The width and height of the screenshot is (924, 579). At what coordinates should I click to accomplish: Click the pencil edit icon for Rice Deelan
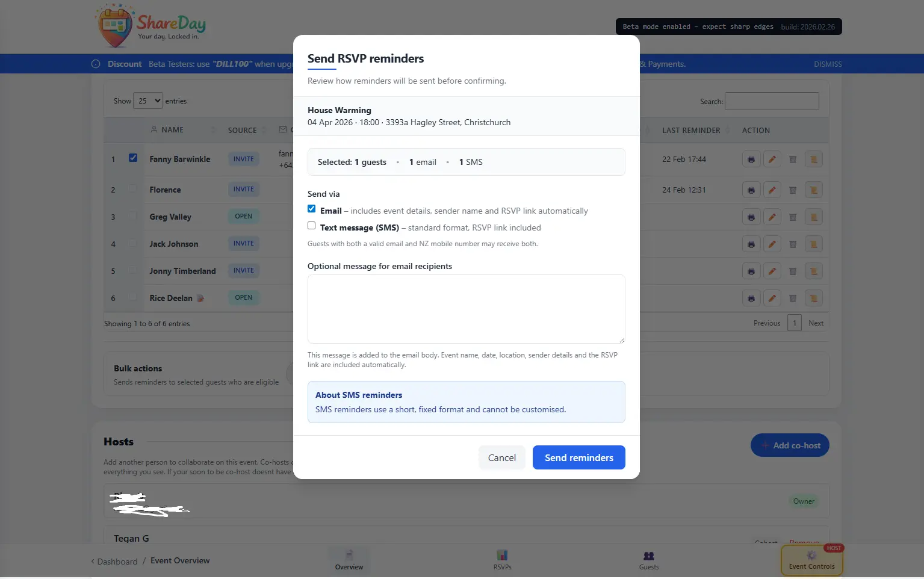[772, 299]
